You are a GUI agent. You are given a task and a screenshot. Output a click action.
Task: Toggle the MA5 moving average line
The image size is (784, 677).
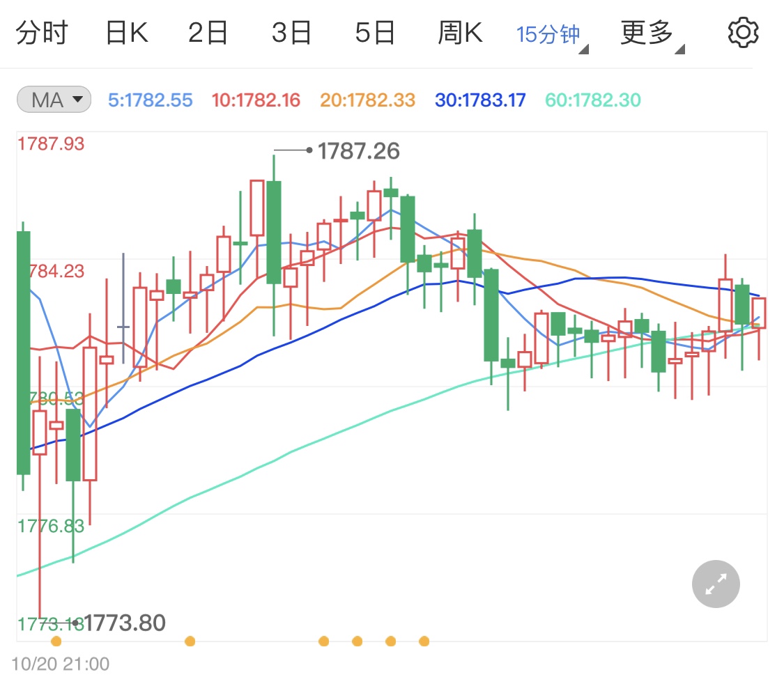click(150, 100)
